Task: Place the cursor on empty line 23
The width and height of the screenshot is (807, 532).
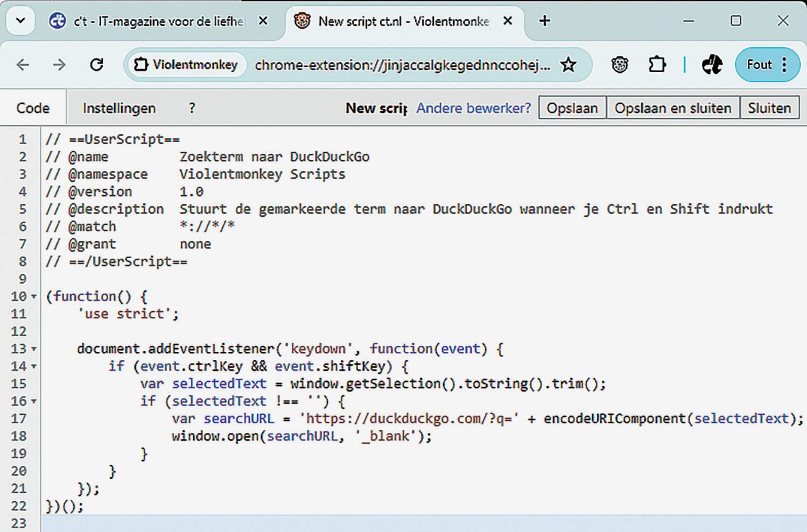Action: click(424, 523)
